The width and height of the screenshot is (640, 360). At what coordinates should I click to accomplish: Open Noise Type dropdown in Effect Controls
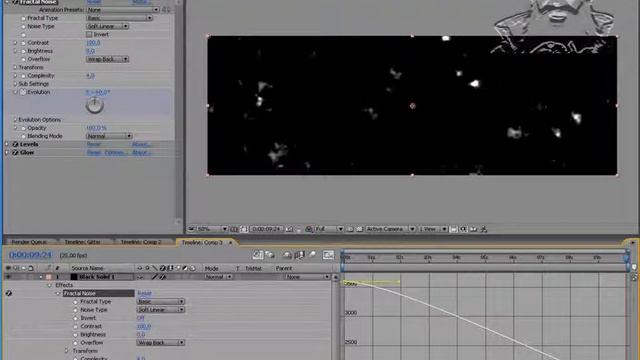coord(107,27)
